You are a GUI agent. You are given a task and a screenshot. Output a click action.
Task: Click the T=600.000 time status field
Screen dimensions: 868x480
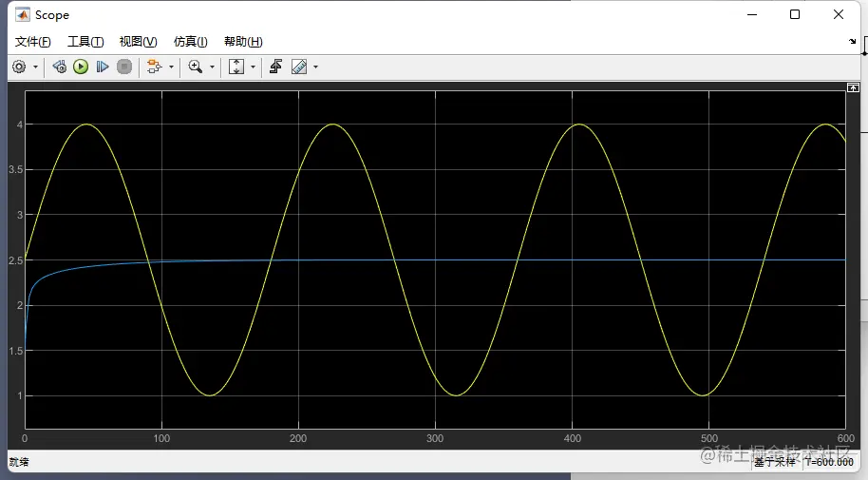click(829, 462)
